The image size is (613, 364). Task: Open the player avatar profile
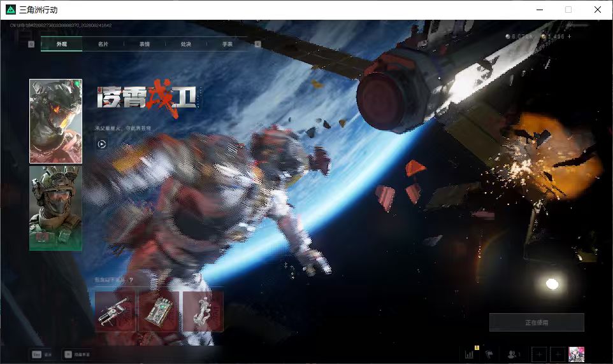pyautogui.click(x=576, y=354)
